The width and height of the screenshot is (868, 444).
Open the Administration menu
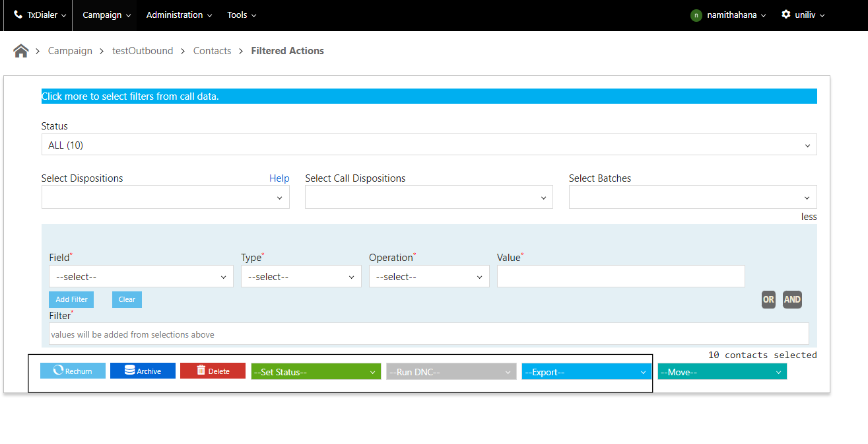coord(179,15)
